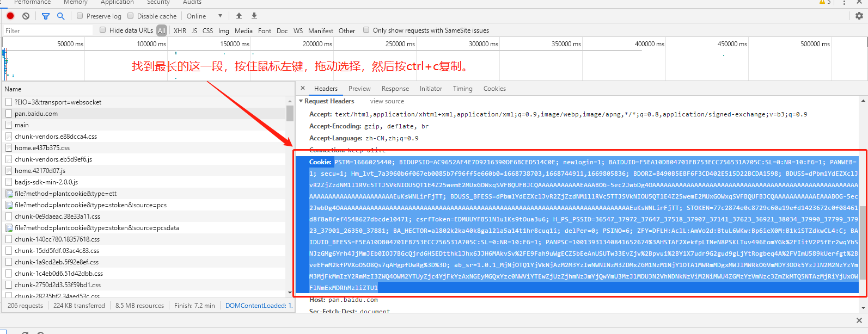Click headers pane scrollbar up arrow
Image resolution: width=868 pixels, height=334 pixels.
click(863, 101)
